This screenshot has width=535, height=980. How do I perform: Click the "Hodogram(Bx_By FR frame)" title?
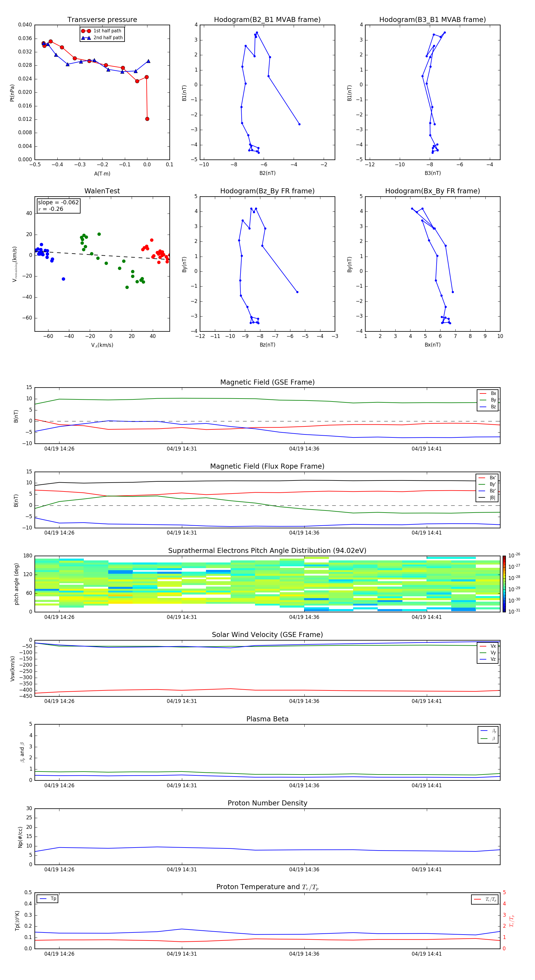[432, 191]
